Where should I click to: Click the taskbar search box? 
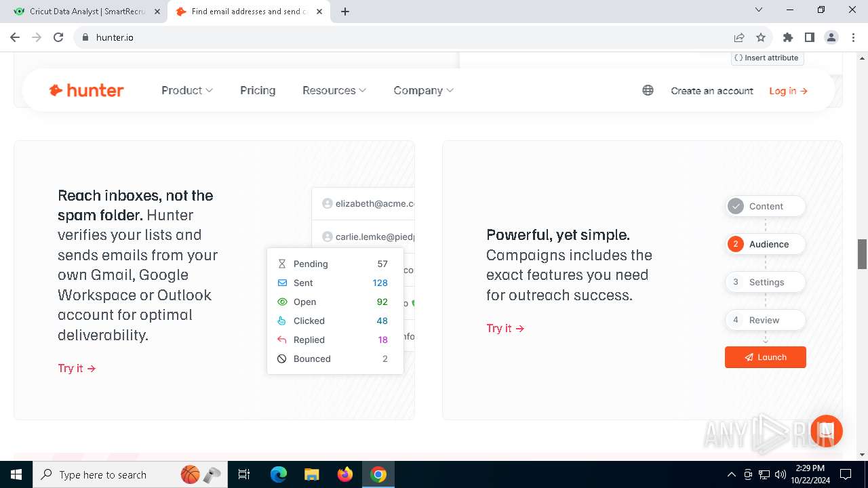pos(132,474)
